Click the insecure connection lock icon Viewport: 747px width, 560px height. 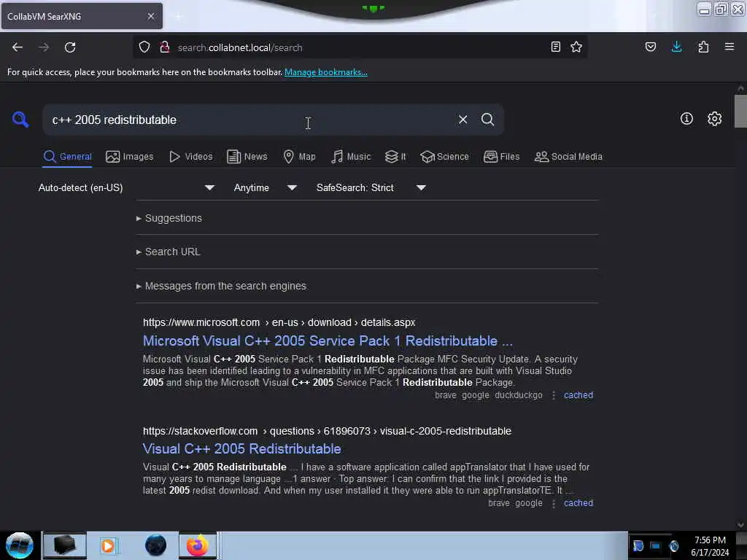(x=165, y=47)
